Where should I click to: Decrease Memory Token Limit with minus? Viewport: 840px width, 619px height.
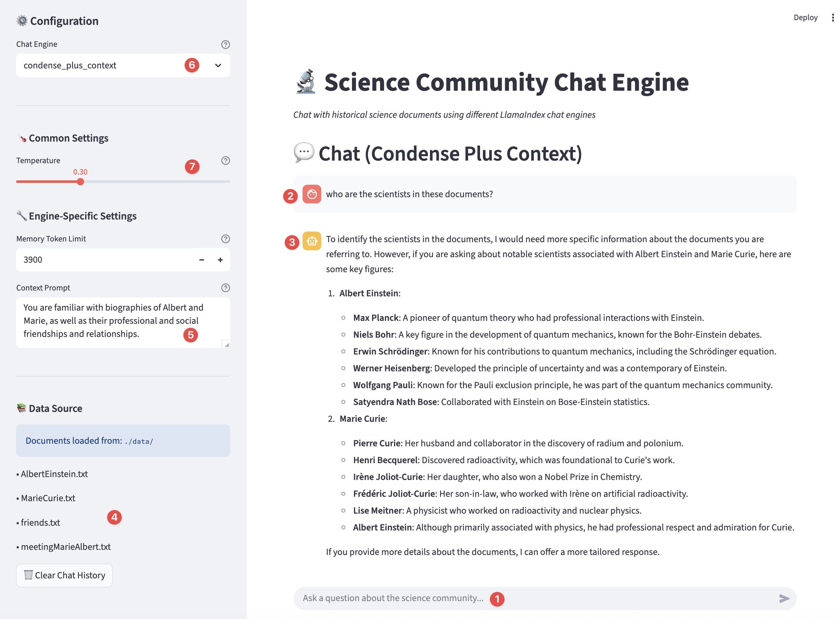pyautogui.click(x=202, y=260)
